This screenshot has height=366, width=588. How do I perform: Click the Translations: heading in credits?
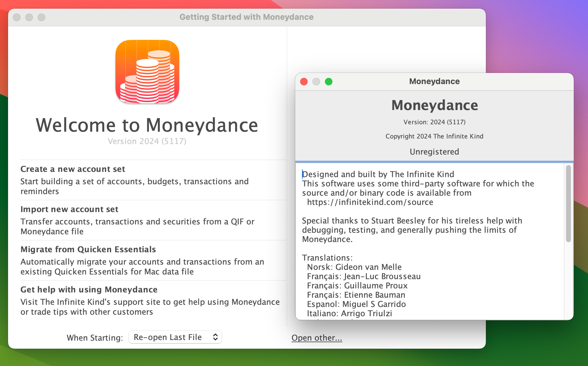click(x=327, y=258)
